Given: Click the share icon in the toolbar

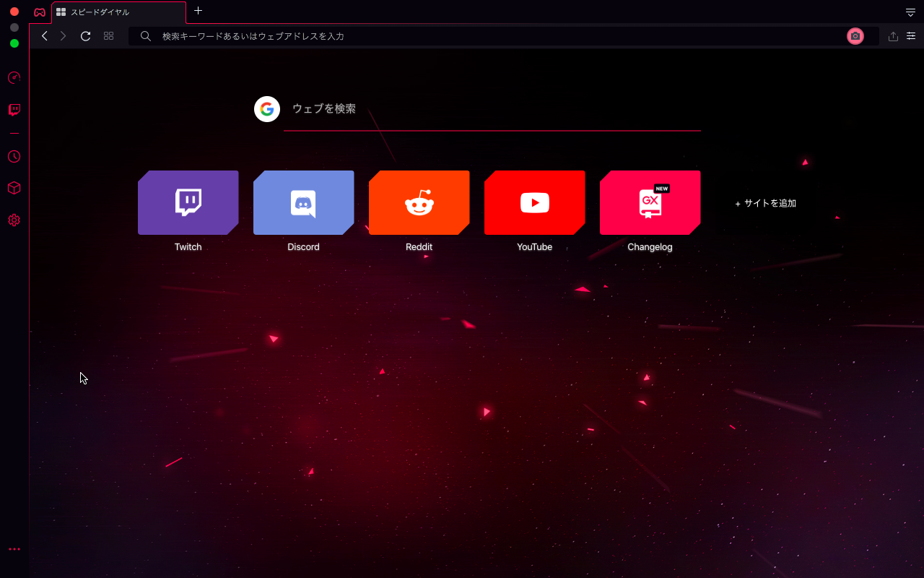Looking at the screenshot, I should coord(893,36).
